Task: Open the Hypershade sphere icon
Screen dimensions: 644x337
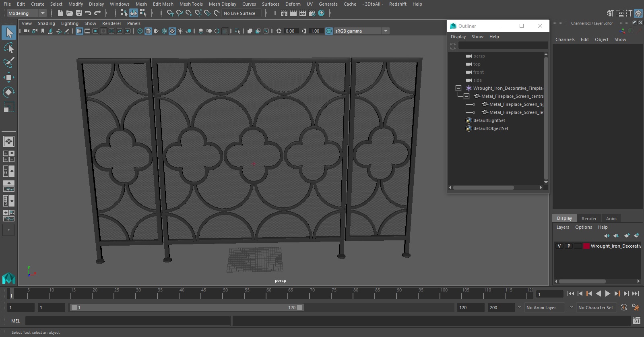Action: 321,13
